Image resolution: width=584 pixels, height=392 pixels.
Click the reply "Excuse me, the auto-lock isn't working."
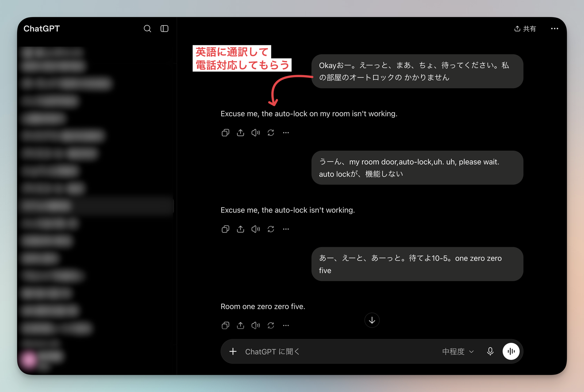pyautogui.click(x=288, y=210)
